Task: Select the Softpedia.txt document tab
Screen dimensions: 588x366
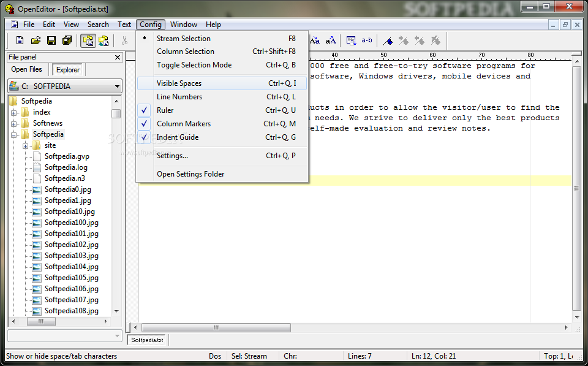Action: pos(148,340)
